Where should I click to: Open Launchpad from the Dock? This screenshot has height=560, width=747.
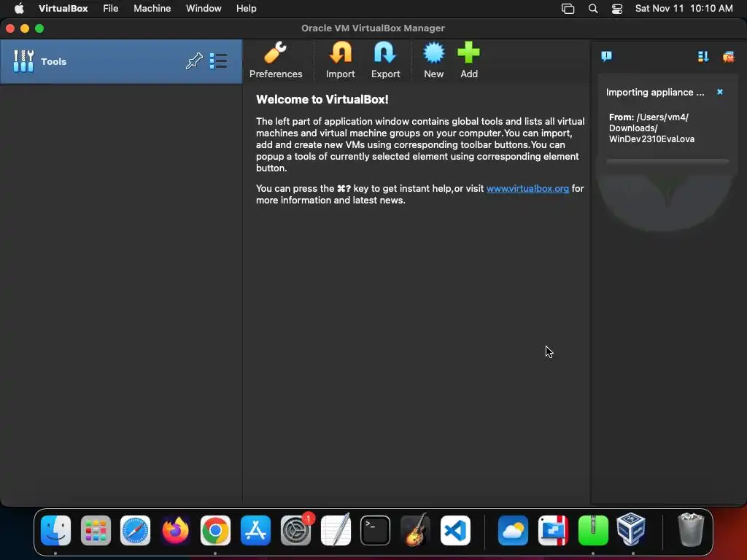[x=96, y=530]
